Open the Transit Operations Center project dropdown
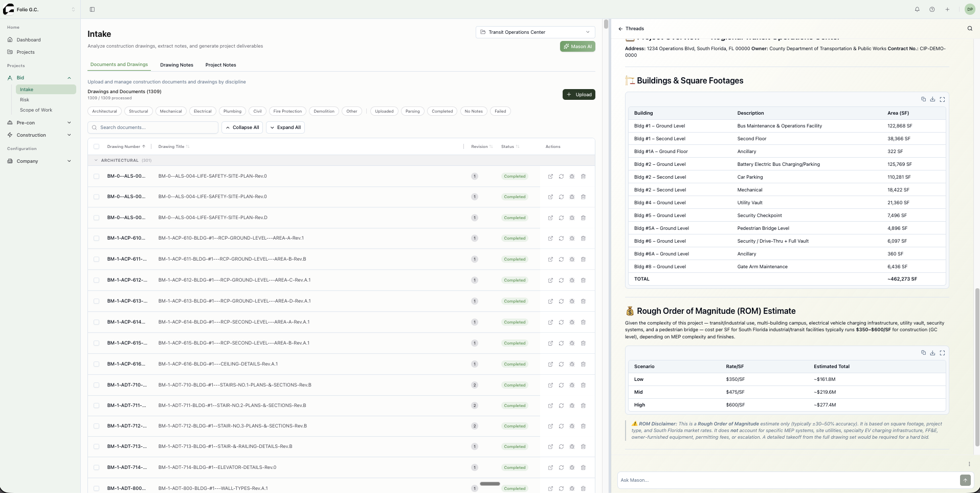The height and width of the screenshot is (493, 980). (535, 32)
